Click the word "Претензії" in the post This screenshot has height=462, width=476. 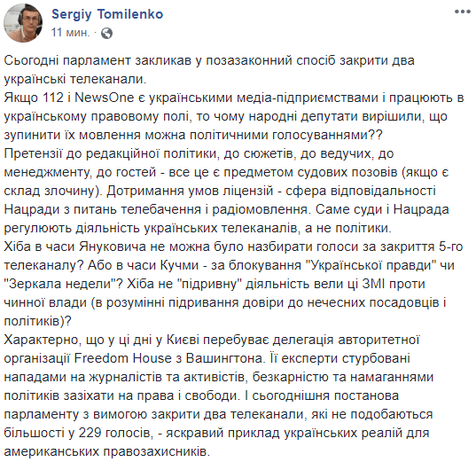33,153
